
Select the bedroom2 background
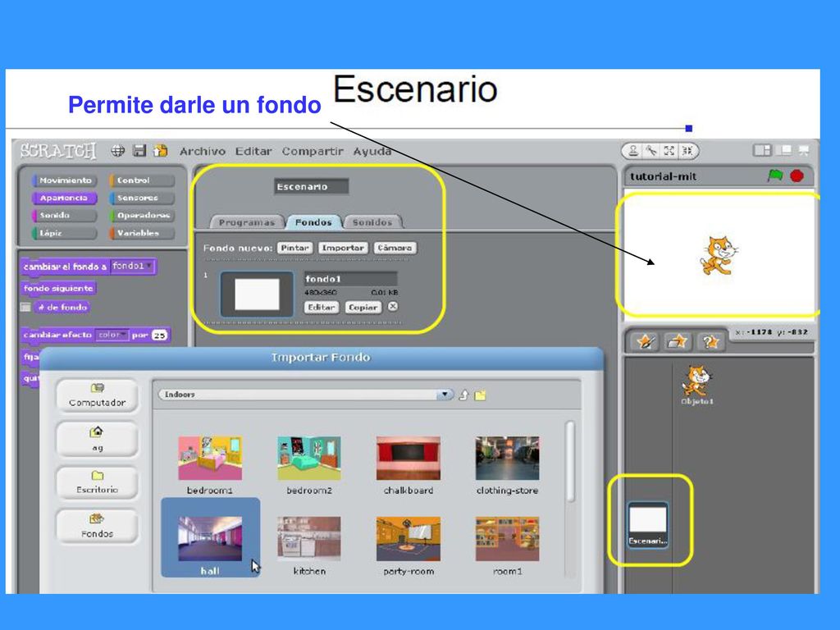(x=309, y=465)
